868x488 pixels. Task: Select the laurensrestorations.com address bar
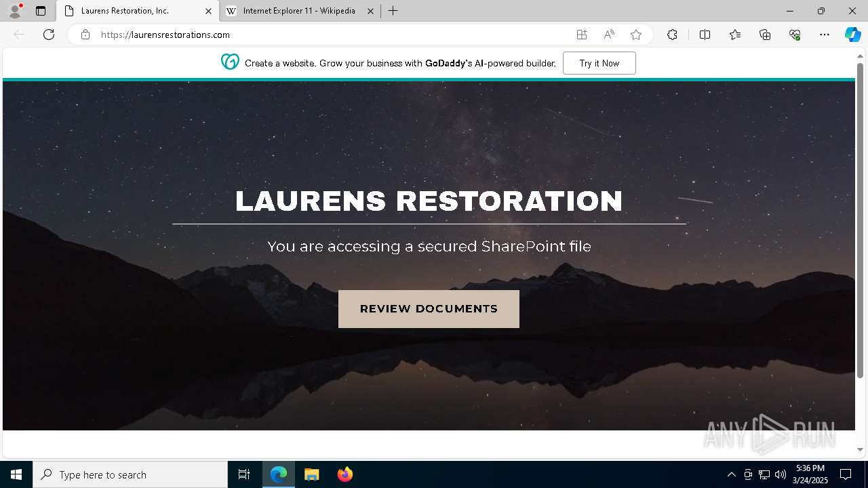(332, 35)
